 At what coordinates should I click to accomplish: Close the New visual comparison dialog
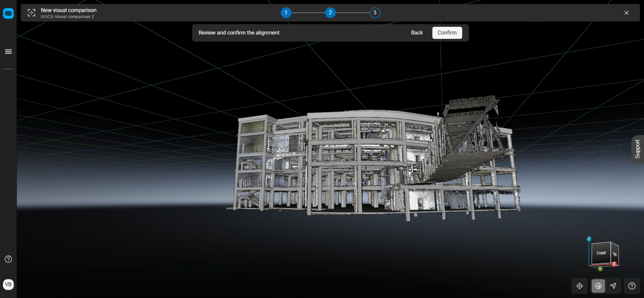point(626,13)
